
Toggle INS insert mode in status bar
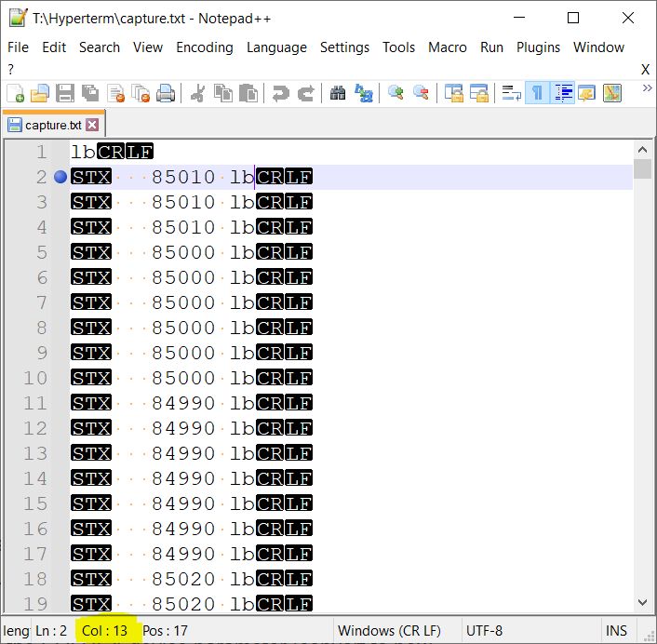click(616, 631)
